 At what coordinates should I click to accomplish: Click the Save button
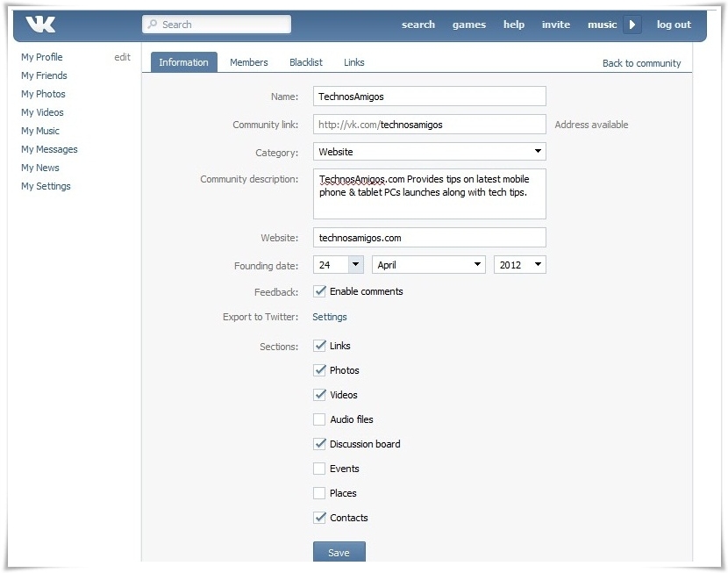(339, 552)
